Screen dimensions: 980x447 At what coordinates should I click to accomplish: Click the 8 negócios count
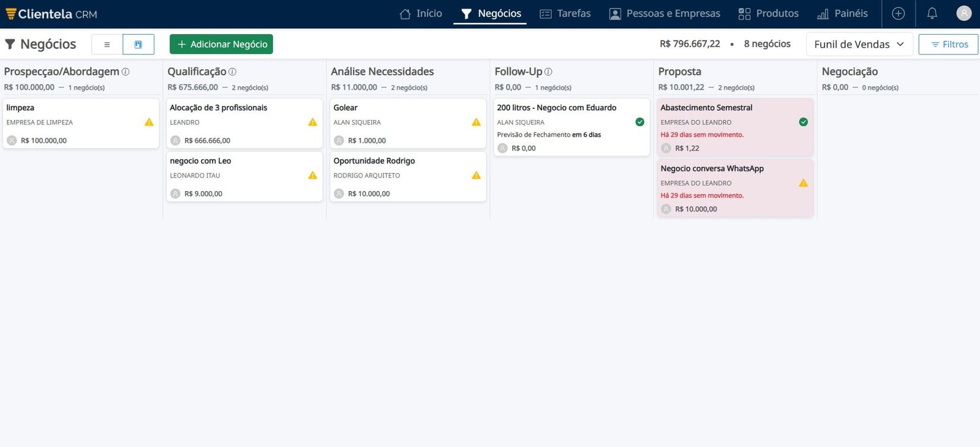[767, 44]
